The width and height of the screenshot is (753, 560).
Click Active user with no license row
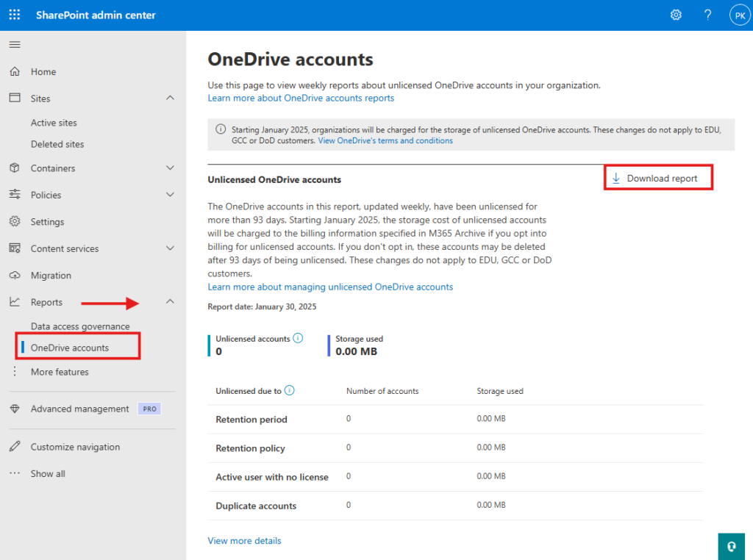point(455,476)
